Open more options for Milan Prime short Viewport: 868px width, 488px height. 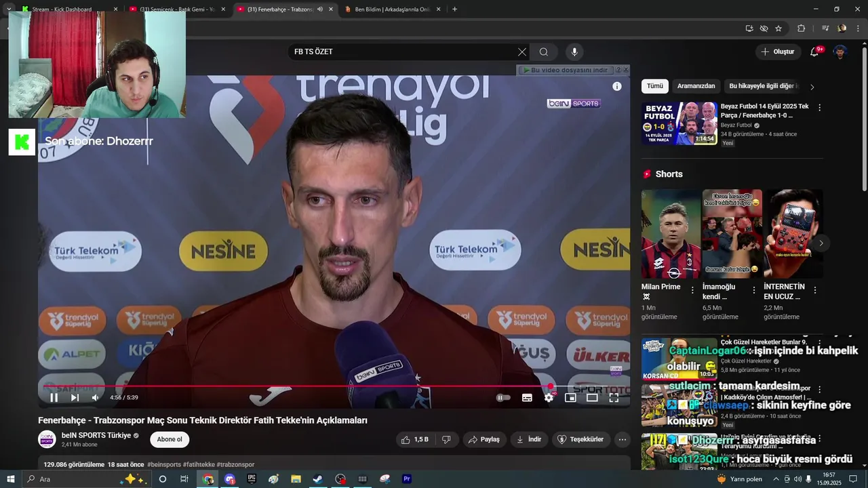[692, 290]
